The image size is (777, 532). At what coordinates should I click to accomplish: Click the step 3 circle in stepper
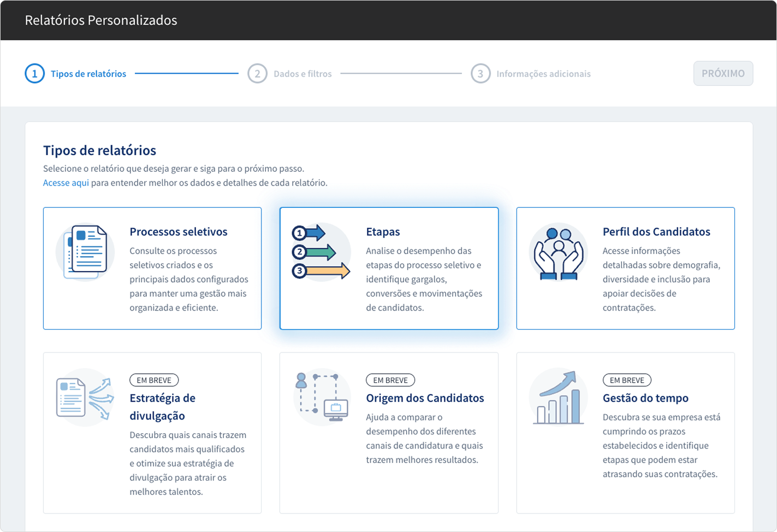click(x=480, y=74)
